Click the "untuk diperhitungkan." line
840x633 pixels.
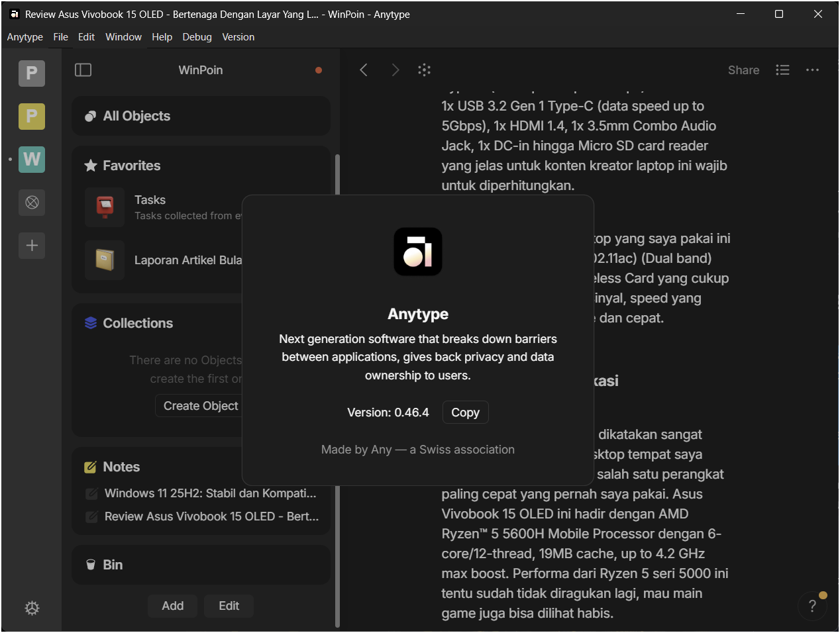click(x=508, y=185)
